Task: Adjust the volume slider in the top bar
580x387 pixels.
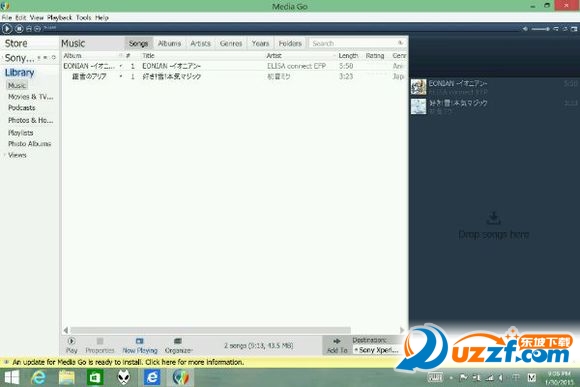Action: coord(540,29)
